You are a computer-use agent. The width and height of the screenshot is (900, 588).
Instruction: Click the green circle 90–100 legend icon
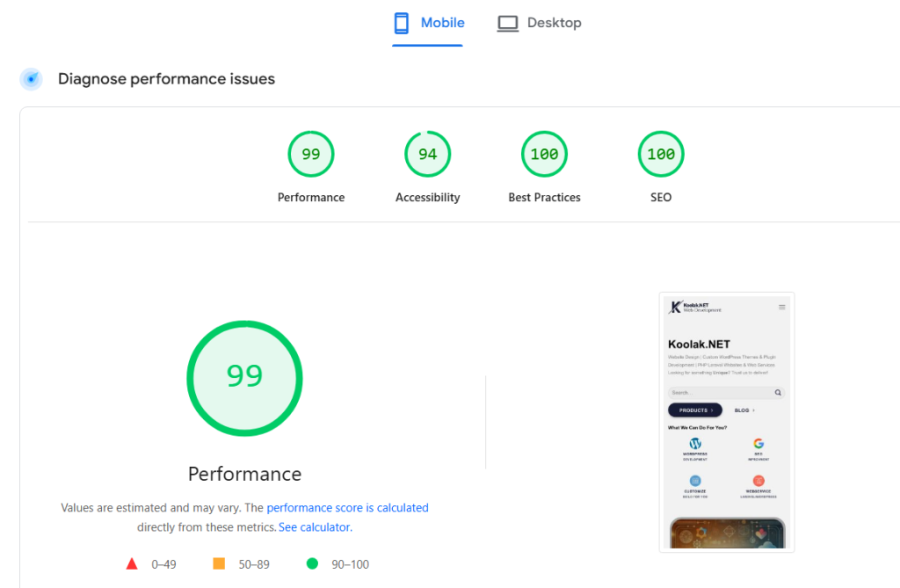[312, 563]
